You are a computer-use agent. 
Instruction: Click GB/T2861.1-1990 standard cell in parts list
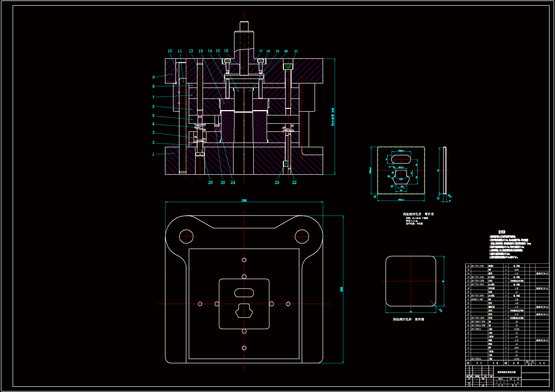click(478, 322)
